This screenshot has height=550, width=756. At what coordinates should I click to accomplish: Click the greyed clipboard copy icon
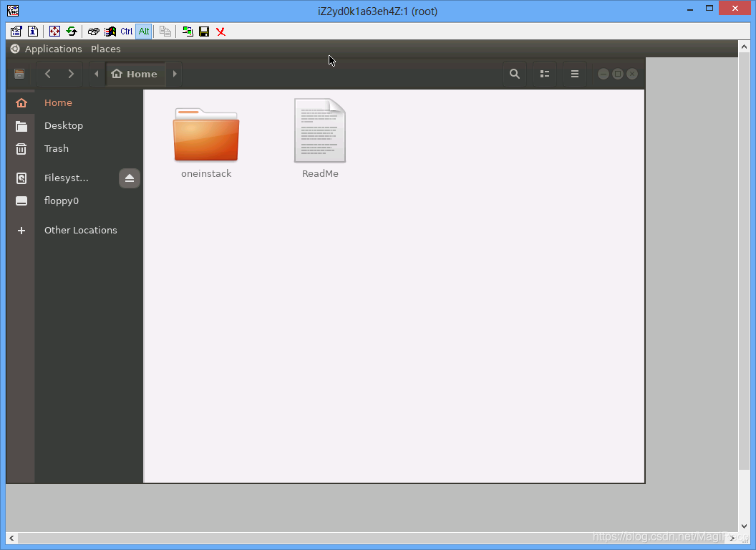(165, 32)
